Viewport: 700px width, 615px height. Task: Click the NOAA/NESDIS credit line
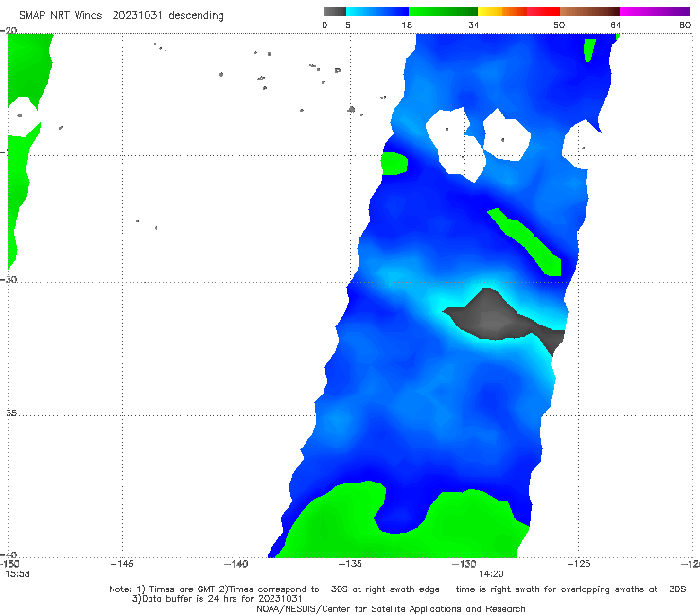391,608
